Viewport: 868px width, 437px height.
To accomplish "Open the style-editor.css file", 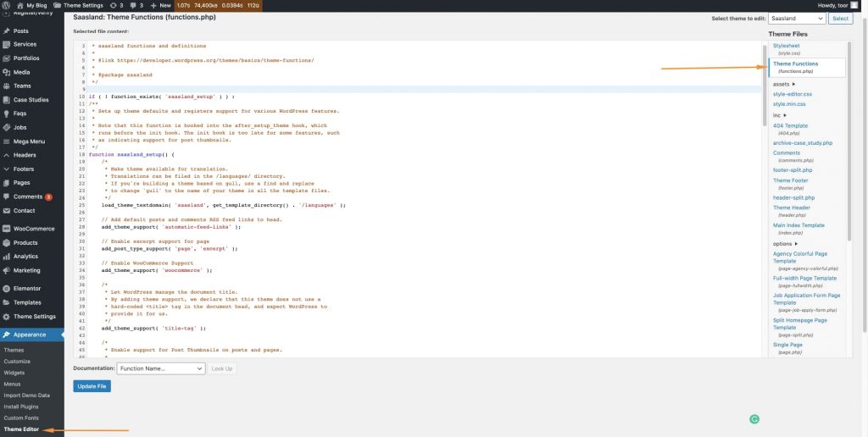I will (x=793, y=94).
